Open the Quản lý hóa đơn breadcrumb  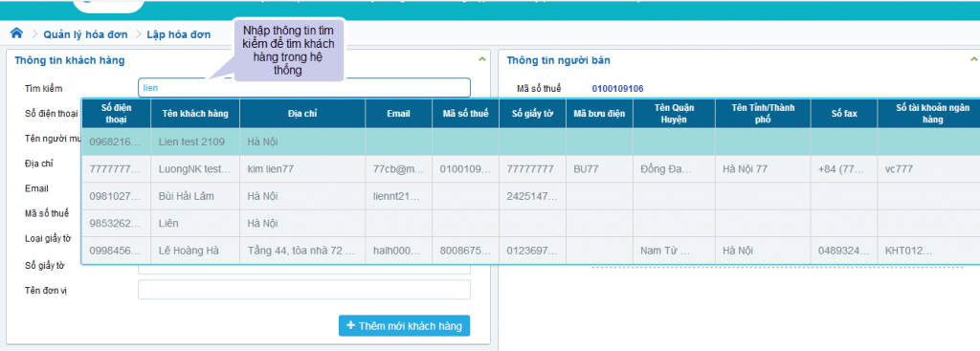point(85,34)
